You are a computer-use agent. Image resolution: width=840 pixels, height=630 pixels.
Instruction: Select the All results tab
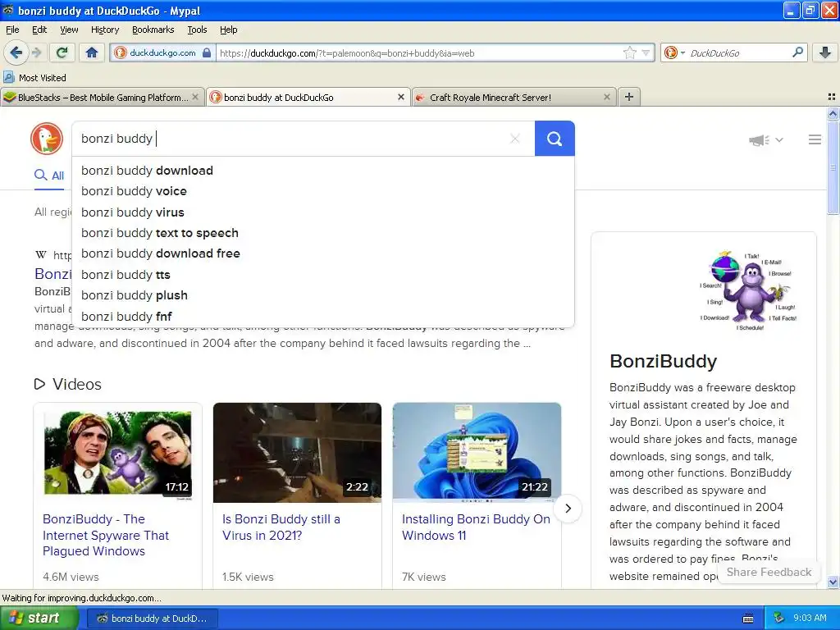click(48, 176)
